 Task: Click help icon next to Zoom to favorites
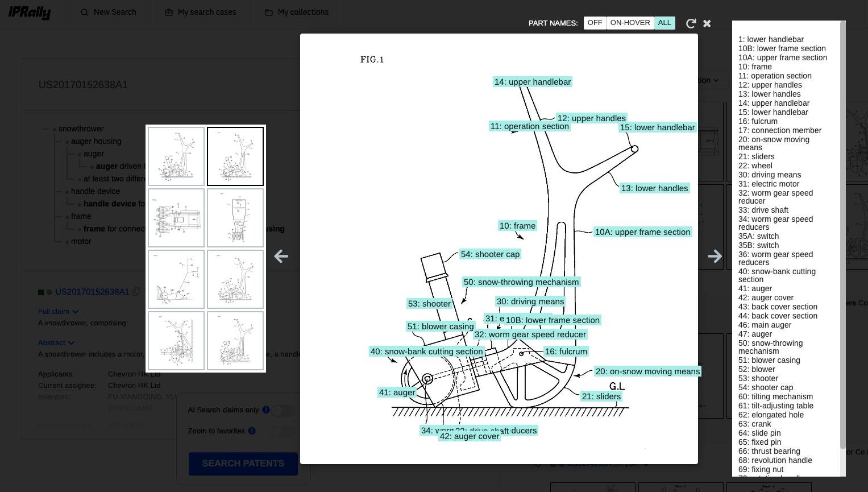coord(252,431)
